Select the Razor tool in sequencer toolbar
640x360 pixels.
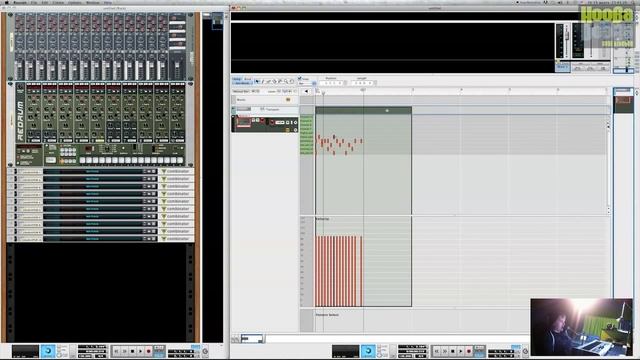pos(274,82)
